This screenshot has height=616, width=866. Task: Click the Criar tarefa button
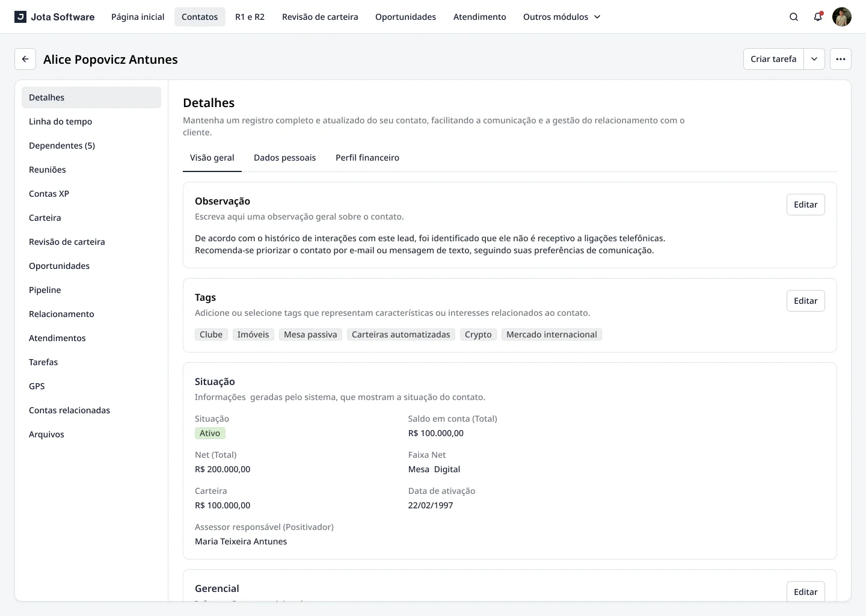[773, 59]
